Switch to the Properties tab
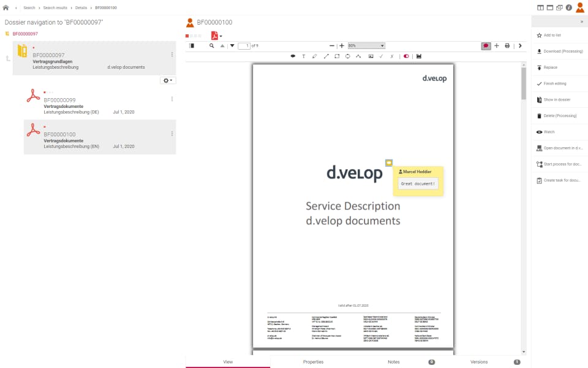588x368 pixels. pyautogui.click(x=313, y=362)
